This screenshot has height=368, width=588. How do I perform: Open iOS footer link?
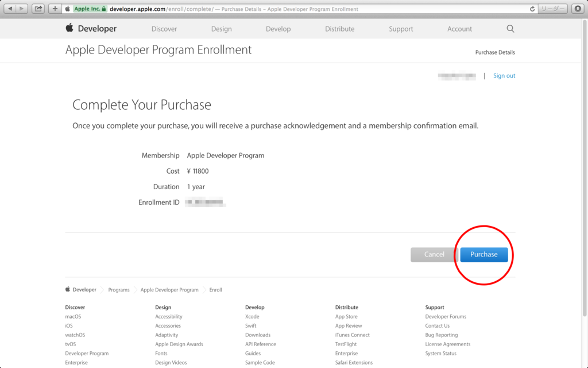(69, 325)
